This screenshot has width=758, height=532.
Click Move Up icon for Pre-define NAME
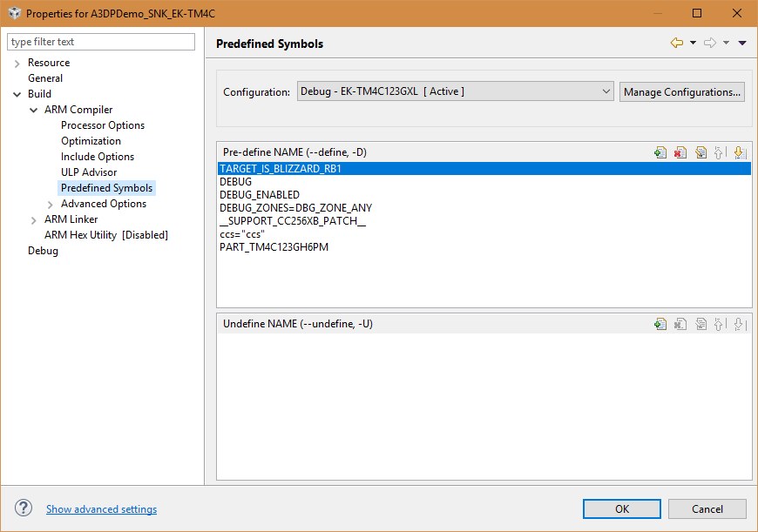click(x=720, y=152)
